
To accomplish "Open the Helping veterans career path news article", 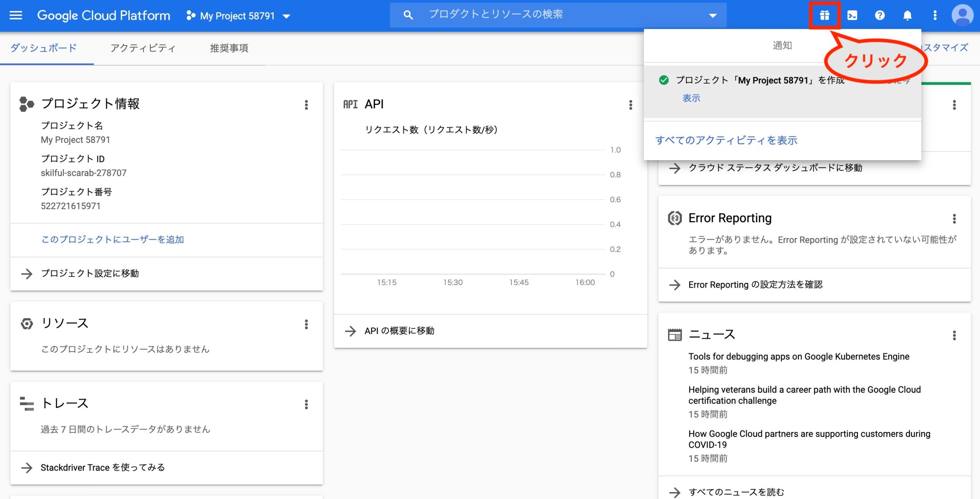I will click(804, 395).
